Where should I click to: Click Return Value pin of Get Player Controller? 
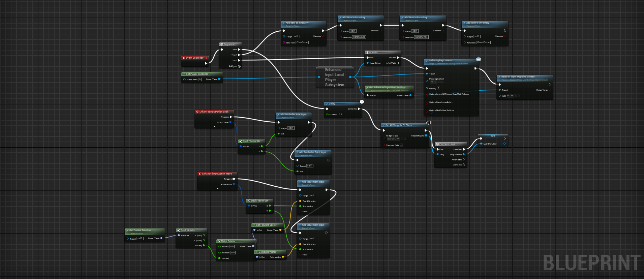(219, 79)
